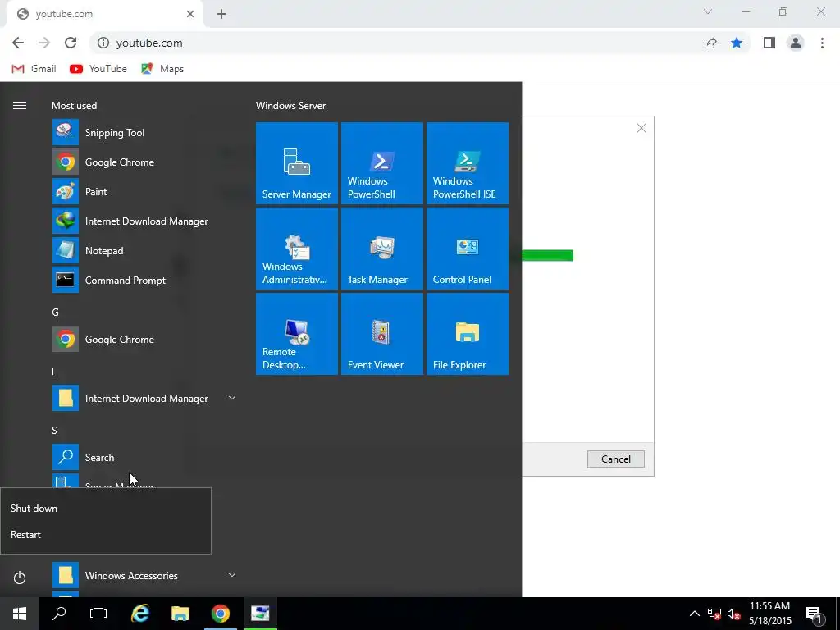Image resolution: width=840 pixels, height=630 pixels.
Task: Open Search app in Start list
Action: point(144,457)
